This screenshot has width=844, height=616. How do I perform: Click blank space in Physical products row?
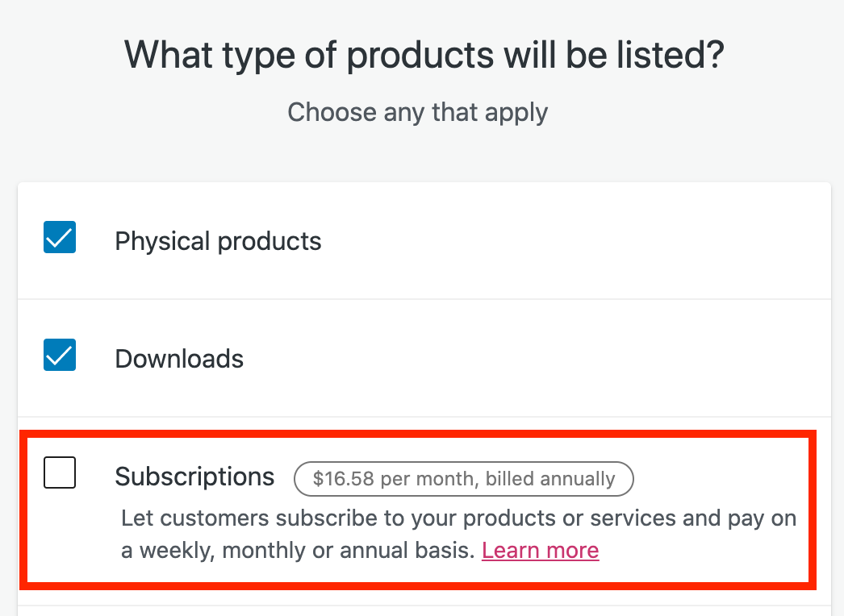pyautogui.click(x=565, y=241)
